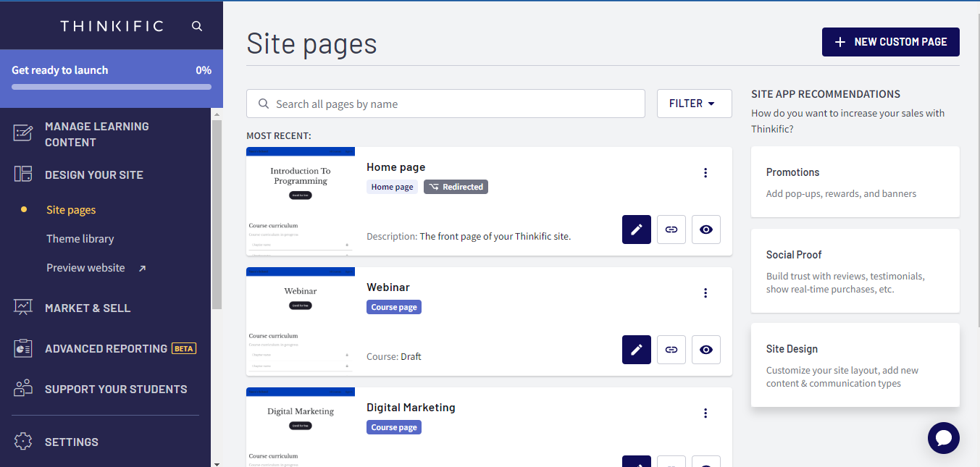Click the plus icon on New Custom Page
980x467 pixels.
[x=840, y=42]
